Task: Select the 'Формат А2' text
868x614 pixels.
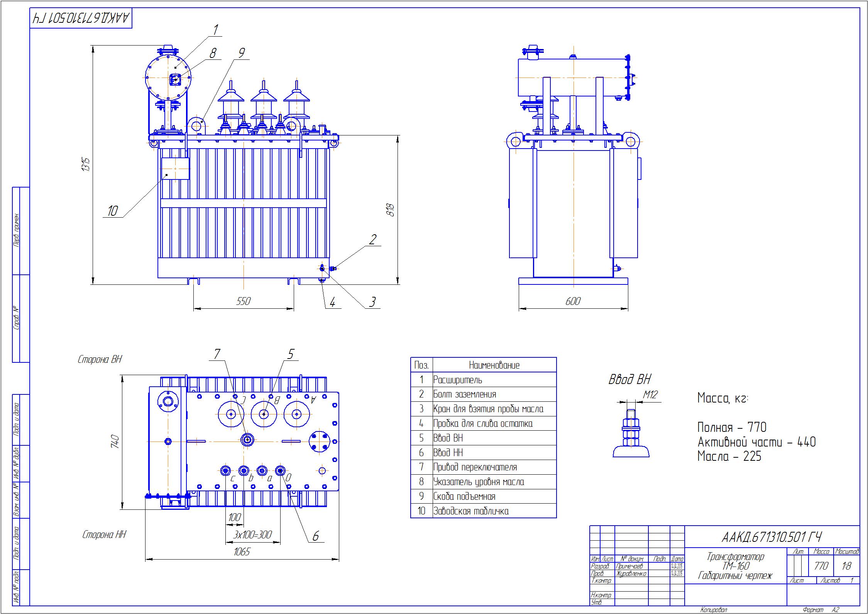Action: tap(821, 610)
